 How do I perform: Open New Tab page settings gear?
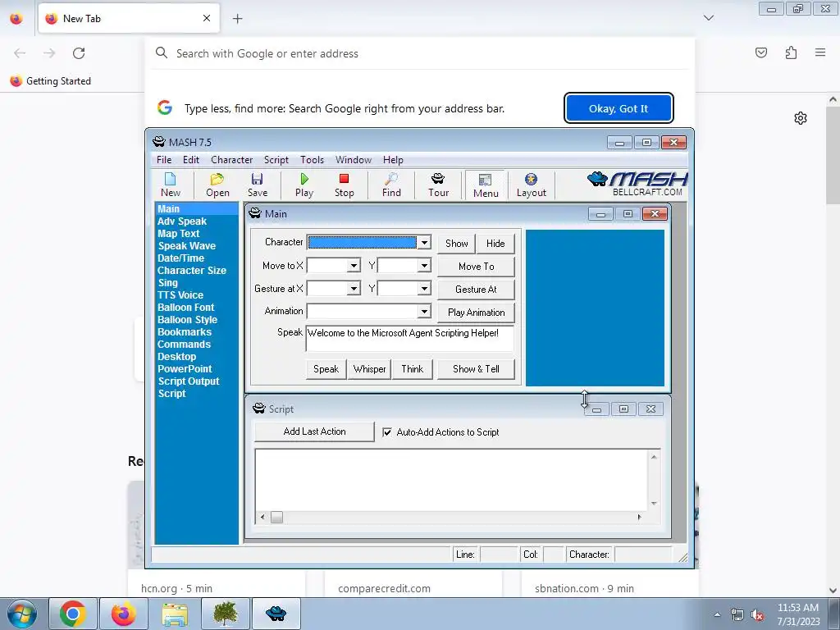tap(801, 118)
